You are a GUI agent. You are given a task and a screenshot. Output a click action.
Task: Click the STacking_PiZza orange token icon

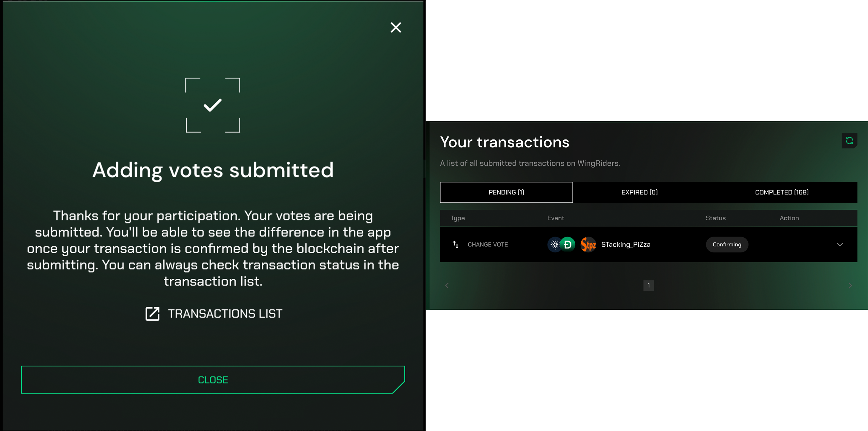click(588, 244)
